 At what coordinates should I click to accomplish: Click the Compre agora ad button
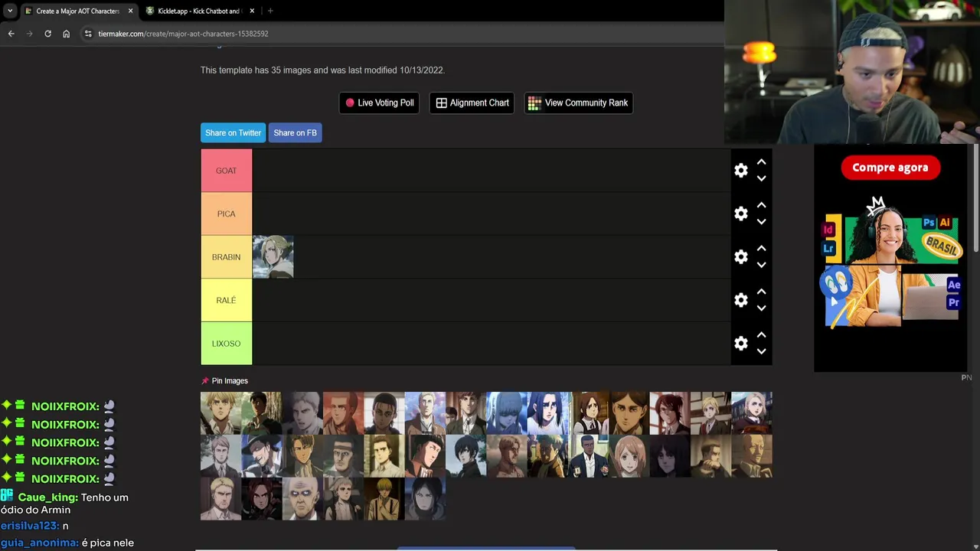(x=890, y=168)
